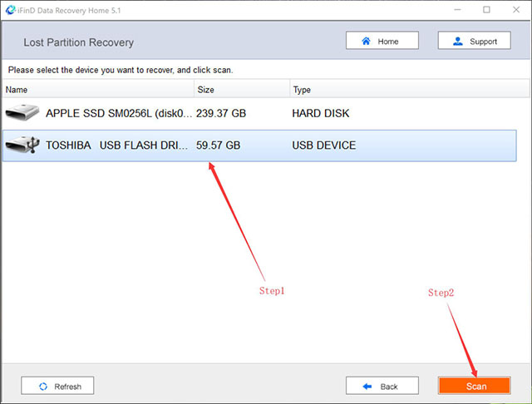The image size is (532, 404).
Task: Sort devices by Size column header
Action: [x=242, y=90]
